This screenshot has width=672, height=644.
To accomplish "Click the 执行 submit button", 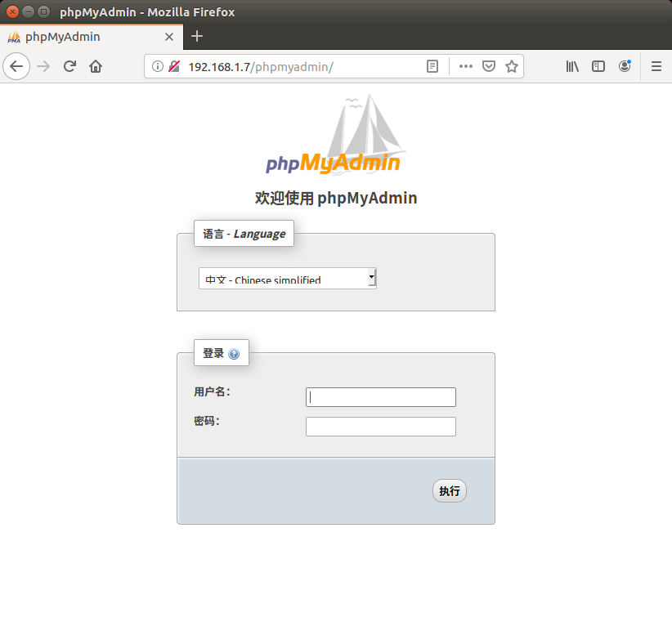I will (449, 491).
